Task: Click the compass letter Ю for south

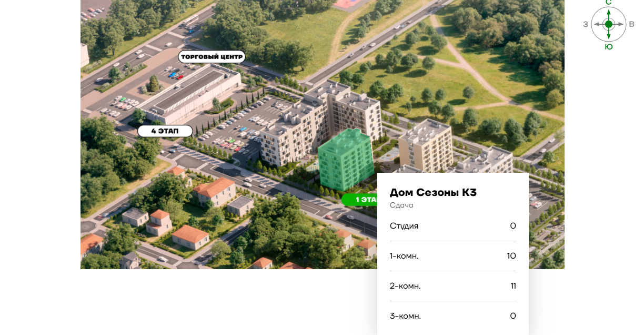Action: click(x=609, y=47)
